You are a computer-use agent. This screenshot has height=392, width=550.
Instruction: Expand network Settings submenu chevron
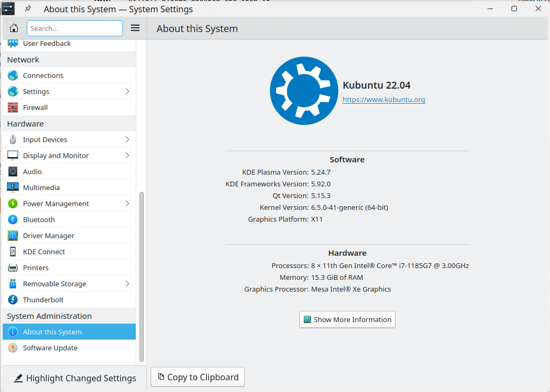point(127,91)
